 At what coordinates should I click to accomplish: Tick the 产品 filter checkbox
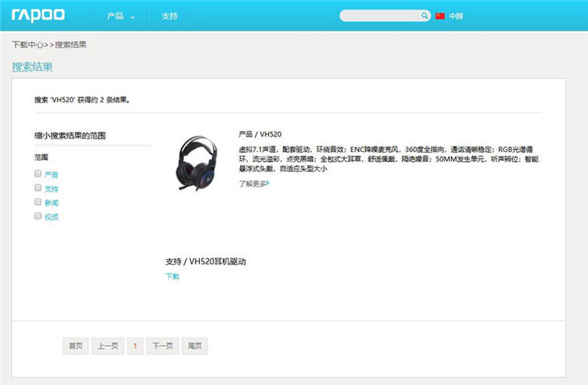pos(38,173)
